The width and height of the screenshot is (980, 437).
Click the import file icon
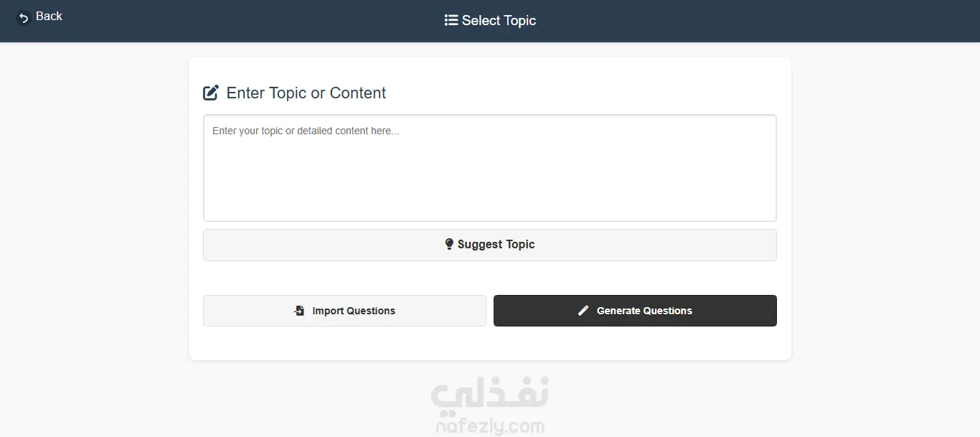tap(300, 311)
